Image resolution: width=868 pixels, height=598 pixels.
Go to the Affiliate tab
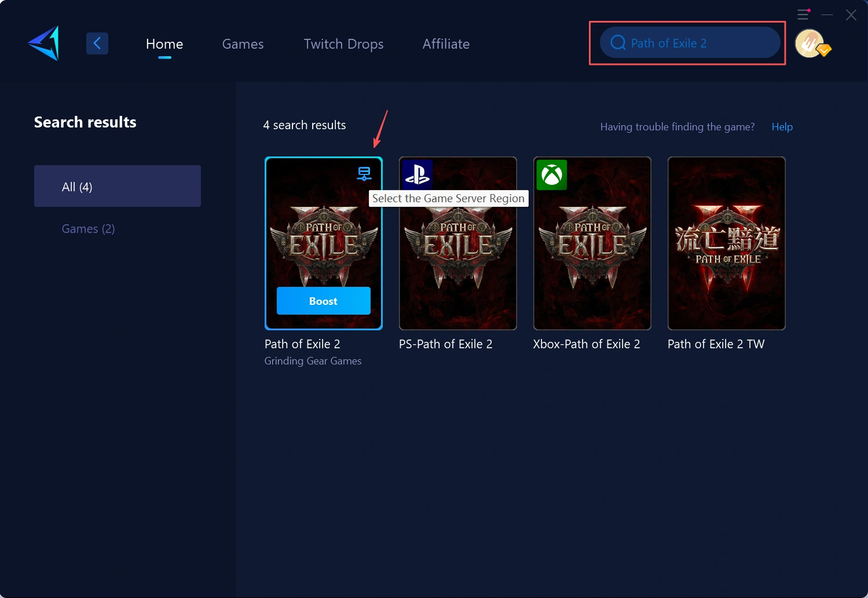pos(446,44)
